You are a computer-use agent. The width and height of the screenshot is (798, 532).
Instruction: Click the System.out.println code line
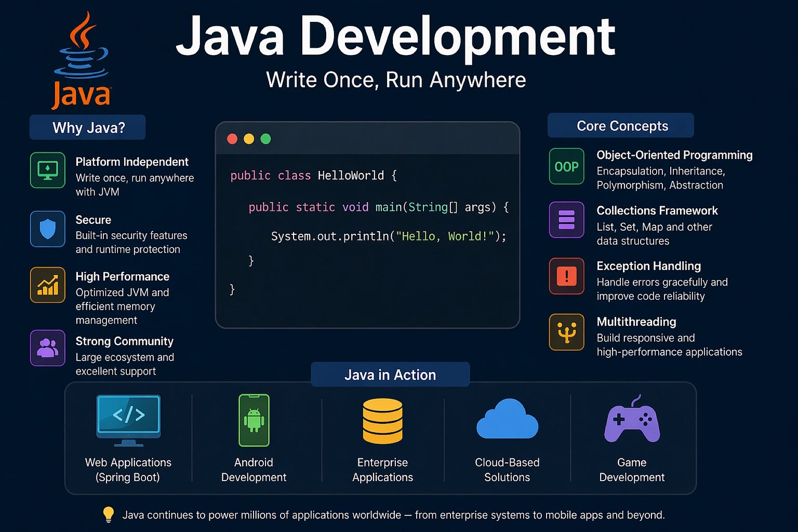point(389,236)
